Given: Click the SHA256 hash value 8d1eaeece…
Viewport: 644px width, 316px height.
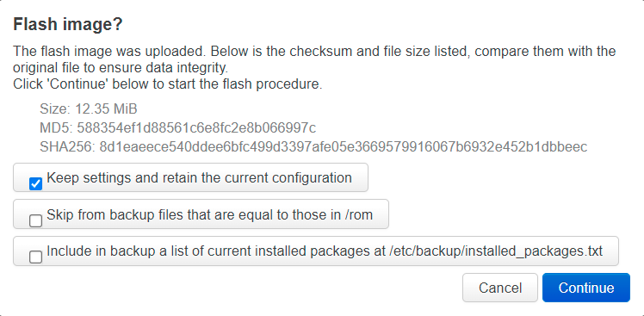Looking at the screenshot, I should [x=344, y=146].
